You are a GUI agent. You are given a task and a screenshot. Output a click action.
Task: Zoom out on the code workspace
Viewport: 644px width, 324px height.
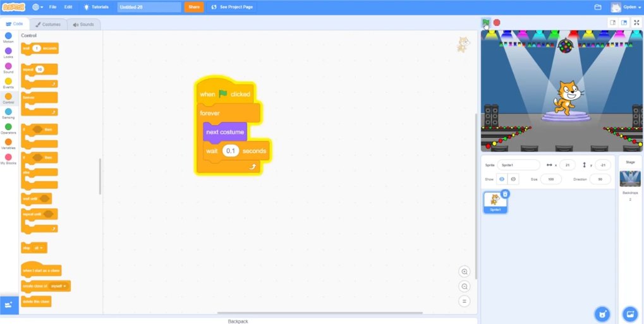(465, 286)
